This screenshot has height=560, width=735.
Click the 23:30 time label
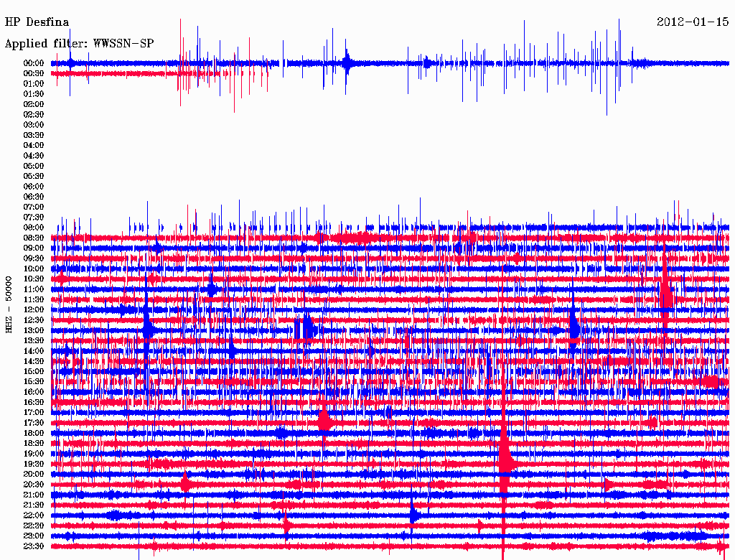[34, 546]
